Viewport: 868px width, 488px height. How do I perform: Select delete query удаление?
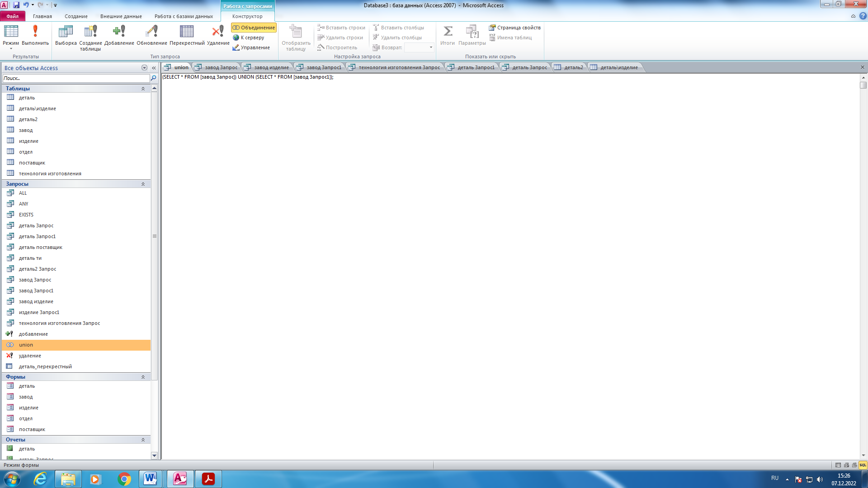[x=76, y=356]
